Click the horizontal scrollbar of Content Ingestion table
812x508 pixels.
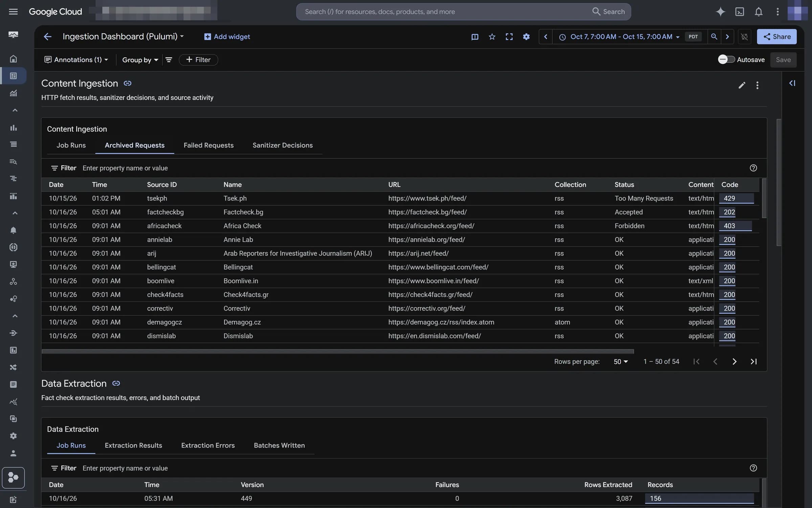coord(338,352)
